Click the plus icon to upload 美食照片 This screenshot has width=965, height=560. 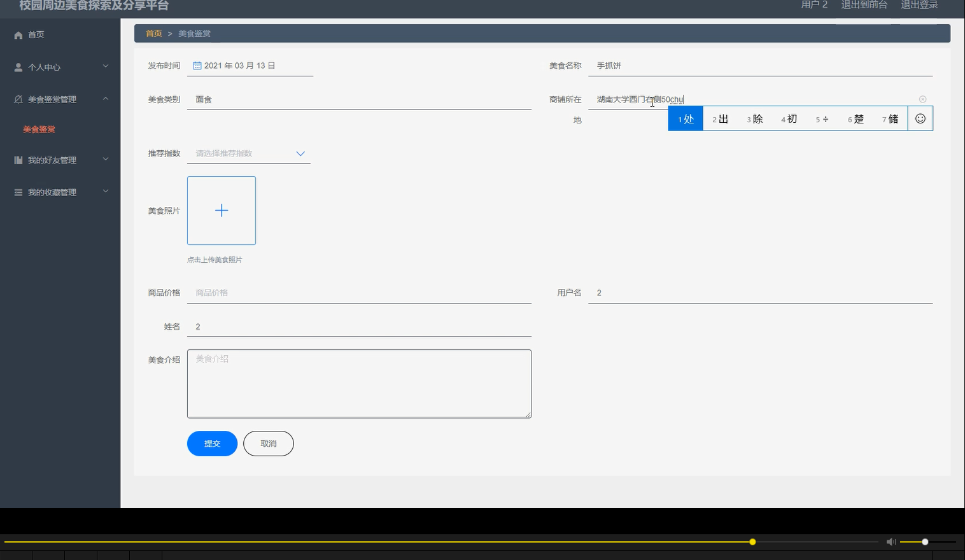click(222, 211)
